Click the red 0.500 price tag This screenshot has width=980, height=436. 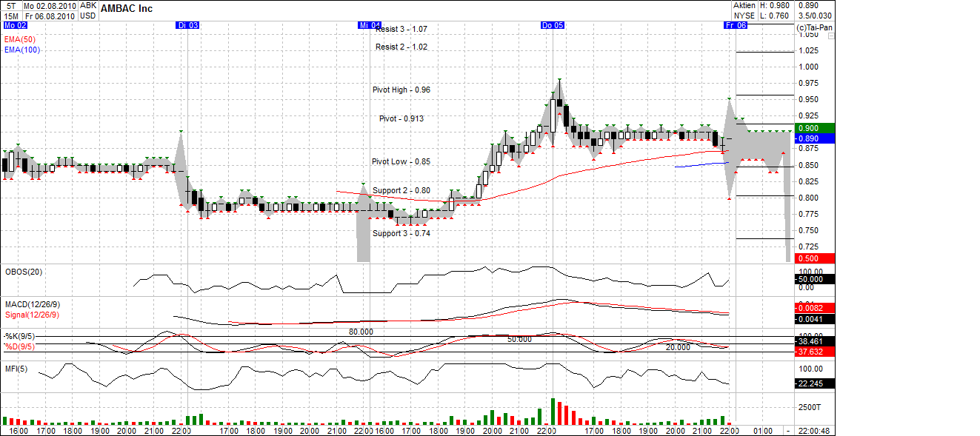tap(814, 258)
